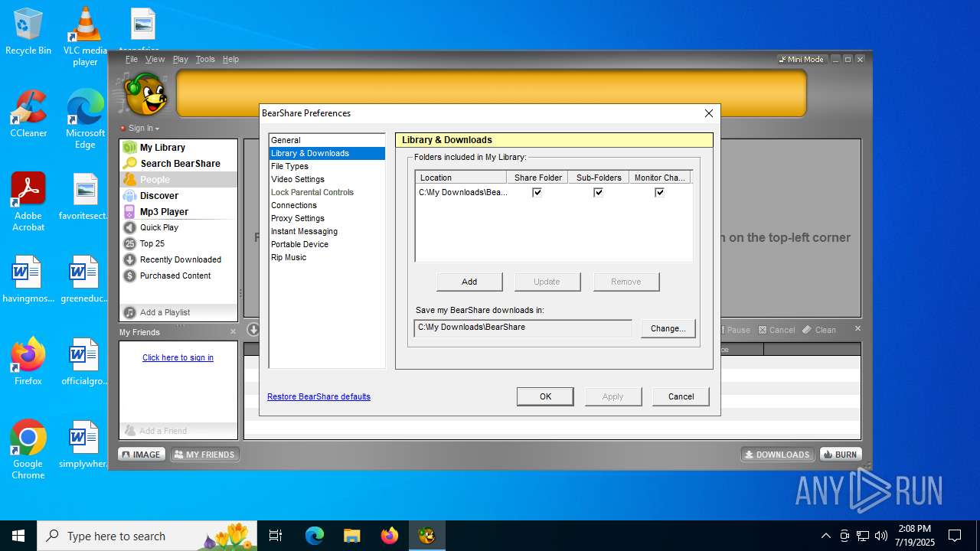980x551 pixels.
Task: Open File Explorer from taskbar
Action: point(351,536)
